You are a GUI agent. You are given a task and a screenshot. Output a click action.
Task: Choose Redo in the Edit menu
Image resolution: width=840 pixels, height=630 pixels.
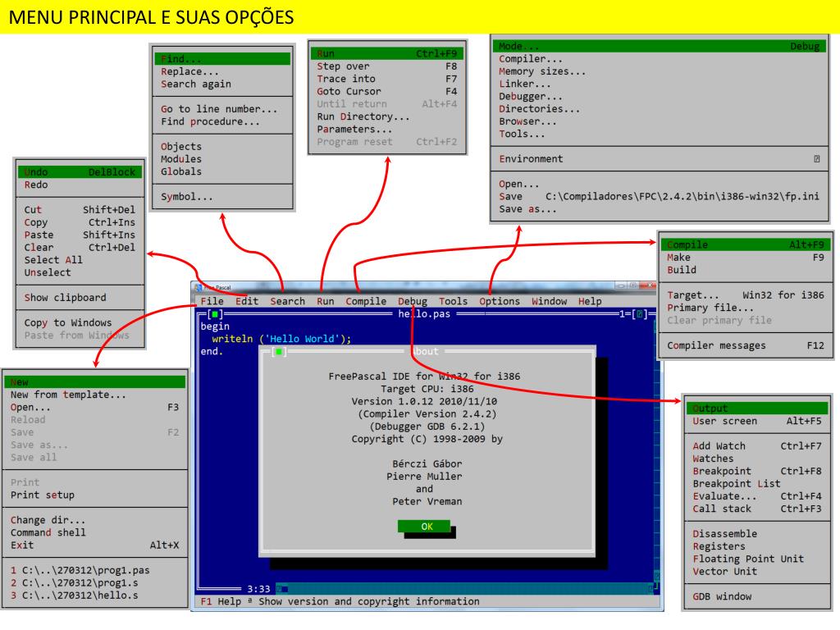pos(80,185)
